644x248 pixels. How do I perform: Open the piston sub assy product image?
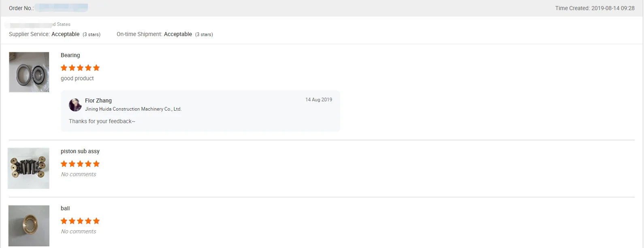point(29,168)
